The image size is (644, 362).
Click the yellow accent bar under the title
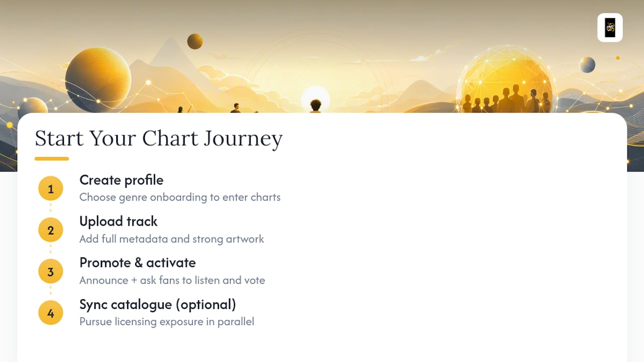coord(52,159)
